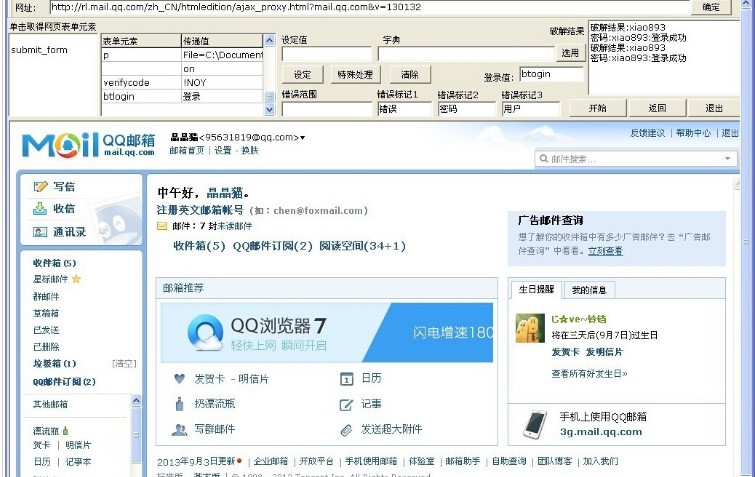Click the 写信 compose mail icon
This screenshot has height=477, width=755.
[x=40, y=186]
